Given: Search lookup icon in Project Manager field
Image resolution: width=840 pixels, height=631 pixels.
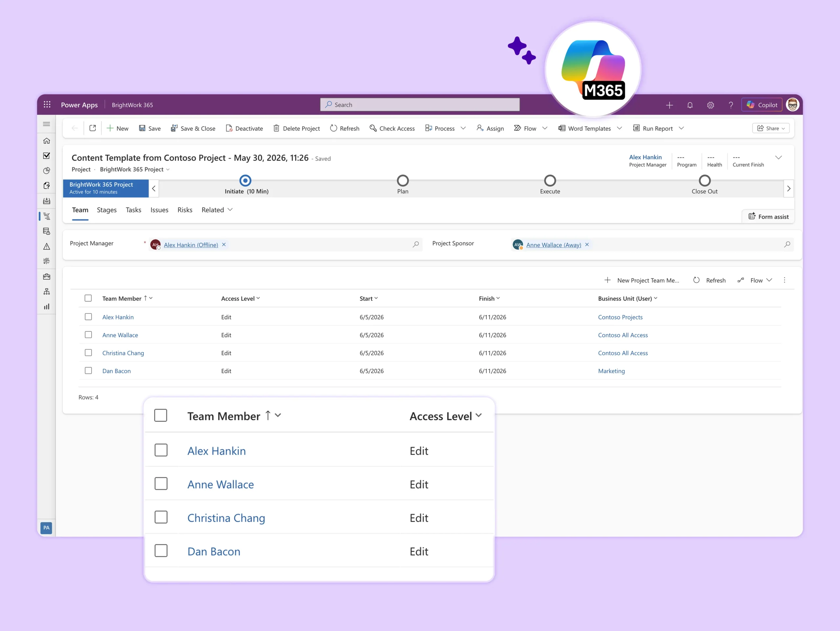Looking at the screenshot, I should click(416, 245).
